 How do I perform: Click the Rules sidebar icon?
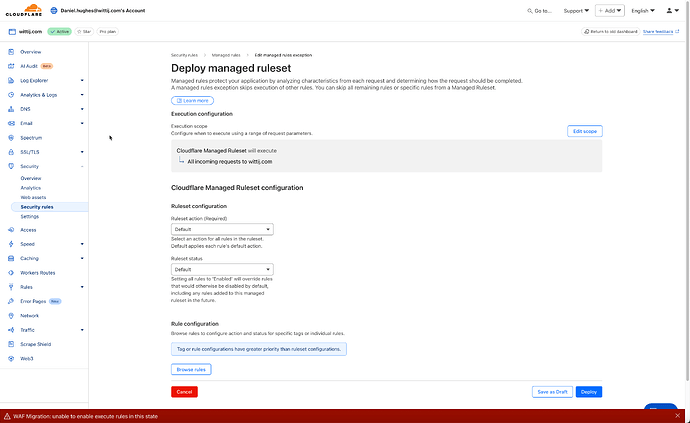(x=11, y=287)
